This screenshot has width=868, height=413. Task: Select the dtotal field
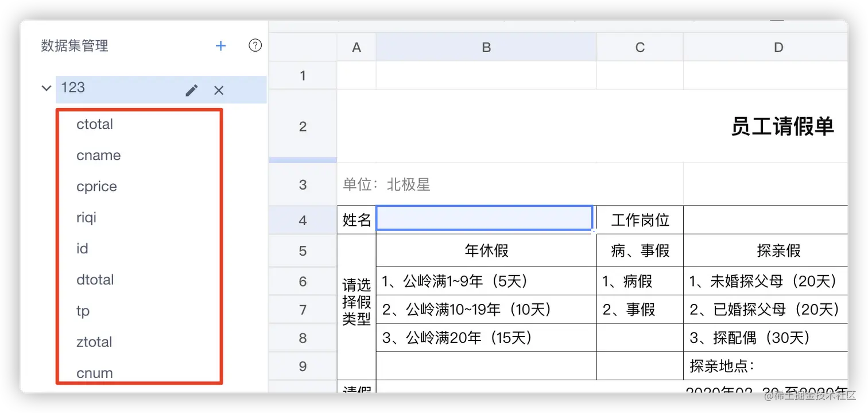[x=95, y=280]
